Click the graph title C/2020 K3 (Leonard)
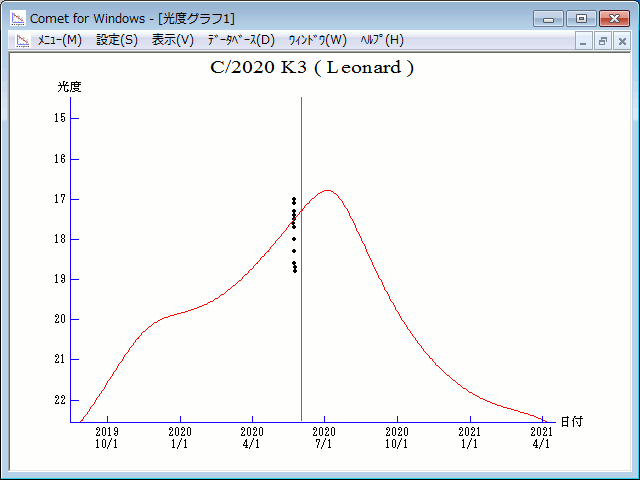 click(x=312, y=68)
